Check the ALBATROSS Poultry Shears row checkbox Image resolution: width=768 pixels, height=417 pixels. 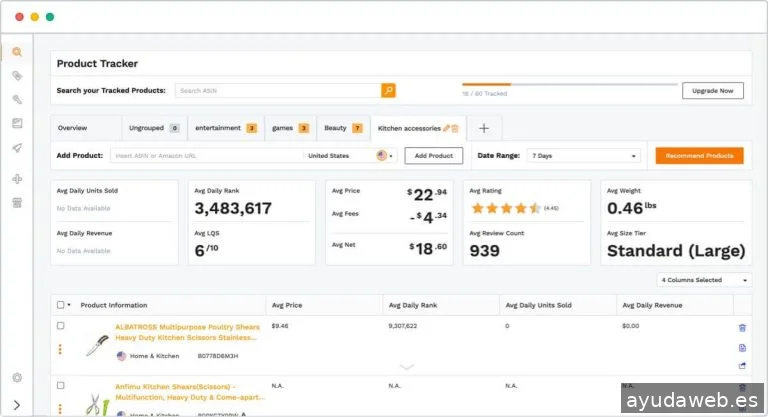point(61,326)
